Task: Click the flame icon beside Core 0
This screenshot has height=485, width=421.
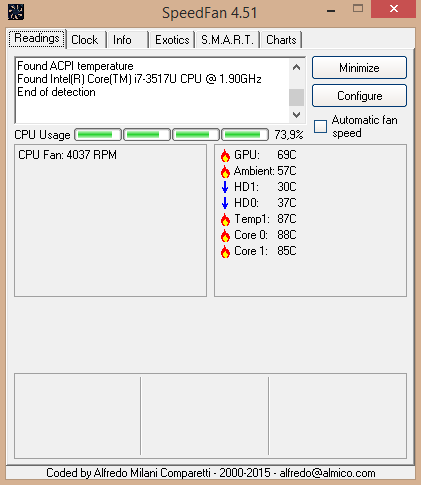Action: click(225, 235)
